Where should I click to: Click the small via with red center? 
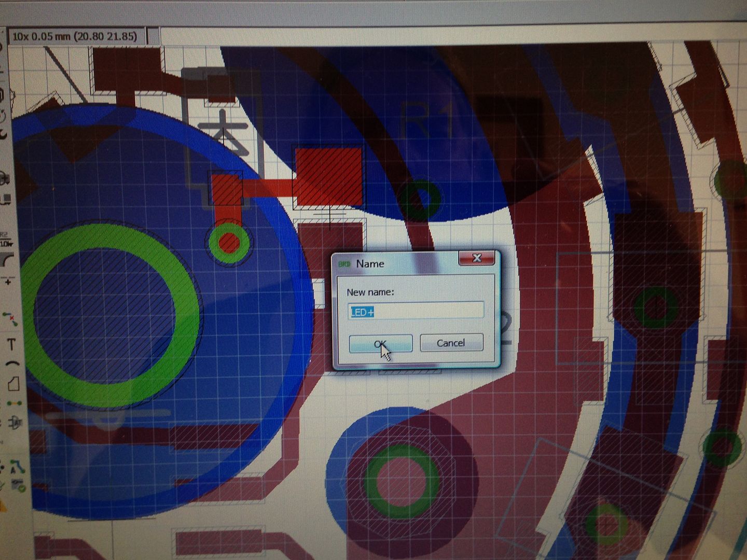click(229, 242)
